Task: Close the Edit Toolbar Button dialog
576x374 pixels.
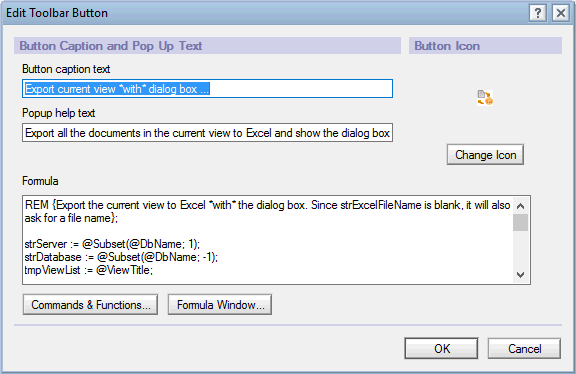Action: (561, 13)
